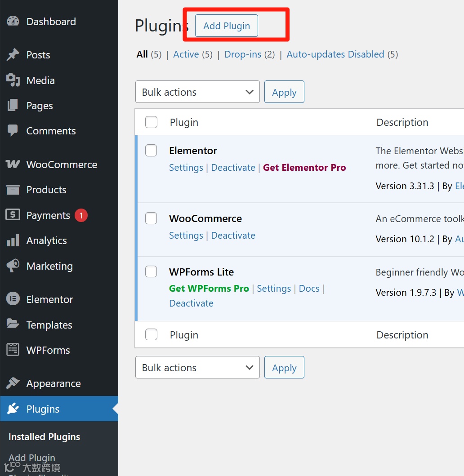Tick the select-all checkbox in table footer

[151, 334]
